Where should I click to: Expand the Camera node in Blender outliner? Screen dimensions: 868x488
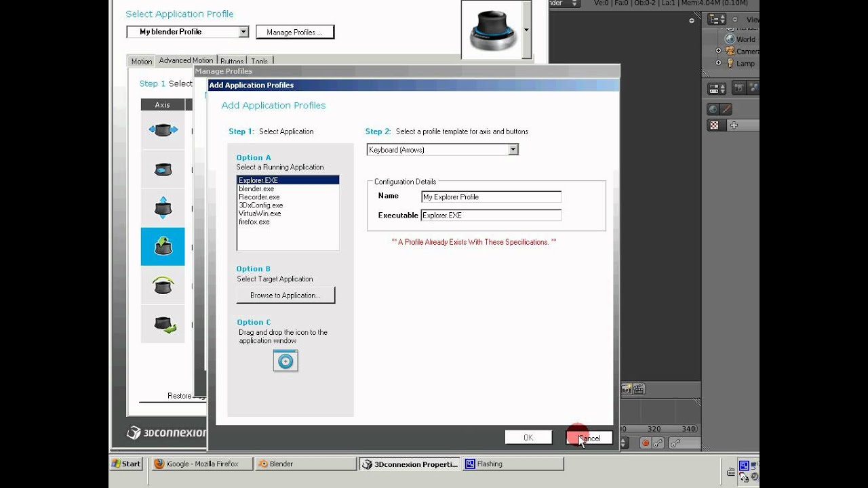719,51
